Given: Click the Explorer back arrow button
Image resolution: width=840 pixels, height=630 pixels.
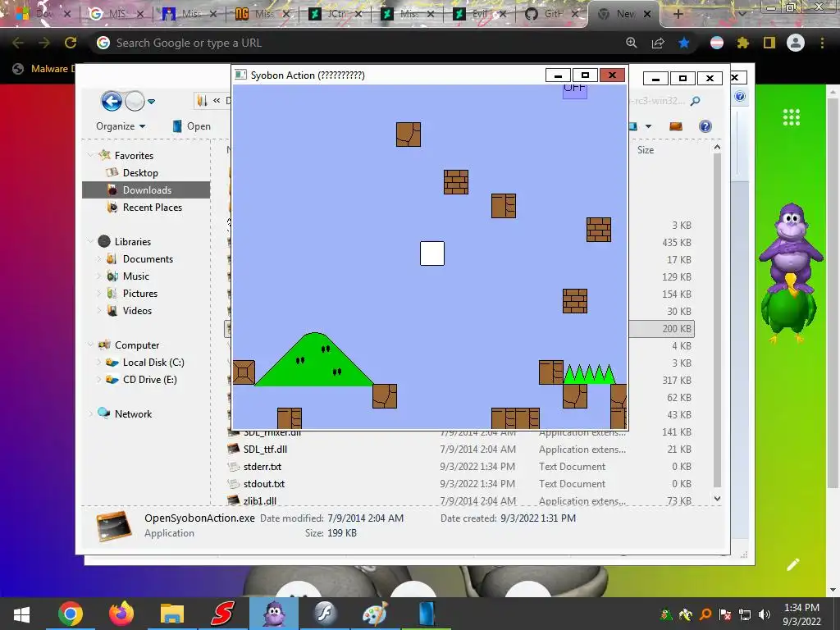Looking at the screenshot, I should click(x=112, y=101).
